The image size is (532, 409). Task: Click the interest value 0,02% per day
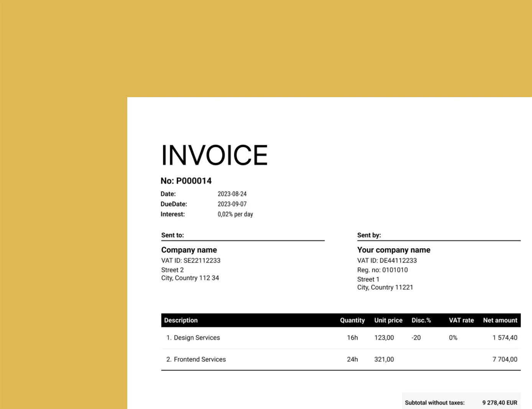(235, 214)
